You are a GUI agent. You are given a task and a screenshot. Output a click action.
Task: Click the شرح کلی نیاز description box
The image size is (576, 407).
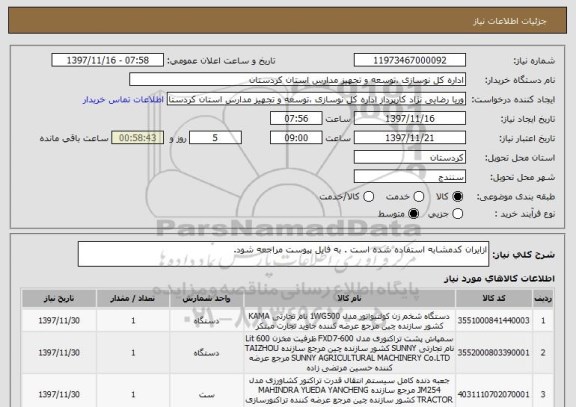(x=283, y=254)
